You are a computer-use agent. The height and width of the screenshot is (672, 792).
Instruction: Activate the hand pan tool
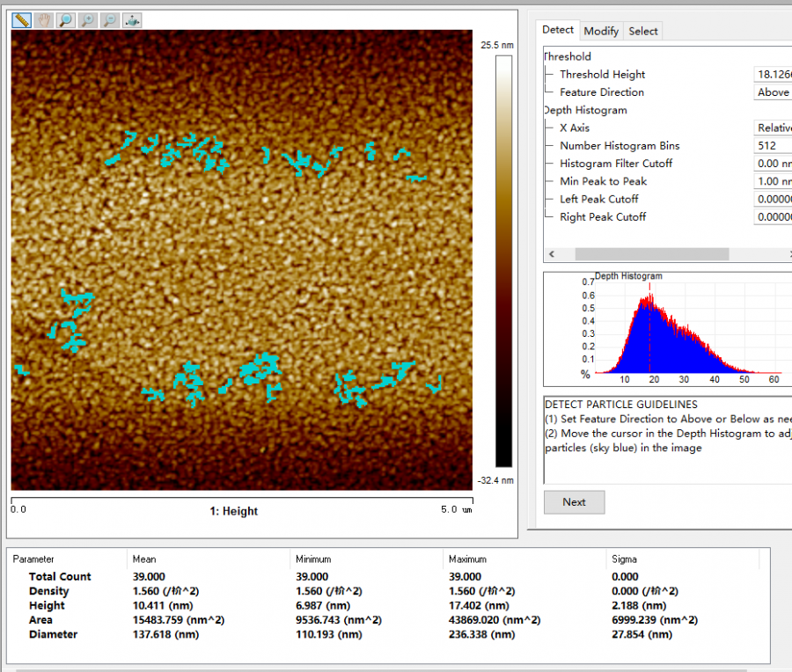point(43,20)
